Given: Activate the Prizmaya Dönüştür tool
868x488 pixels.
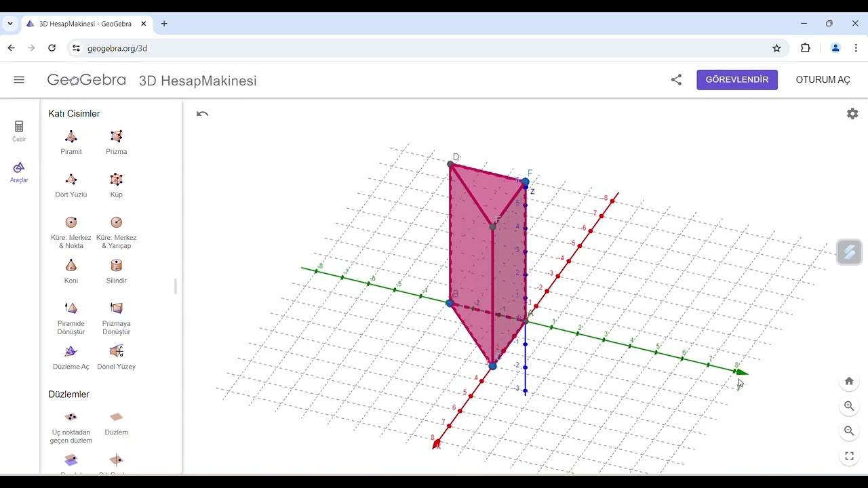Looking at the screenshot, I should pyautogui.click(x=117, y=318).
